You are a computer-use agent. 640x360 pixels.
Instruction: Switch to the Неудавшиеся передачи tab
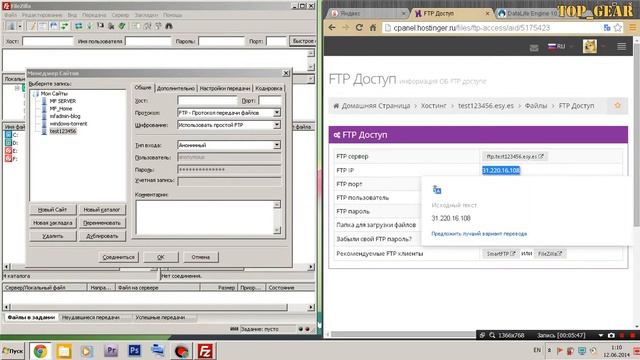(91, 317)
